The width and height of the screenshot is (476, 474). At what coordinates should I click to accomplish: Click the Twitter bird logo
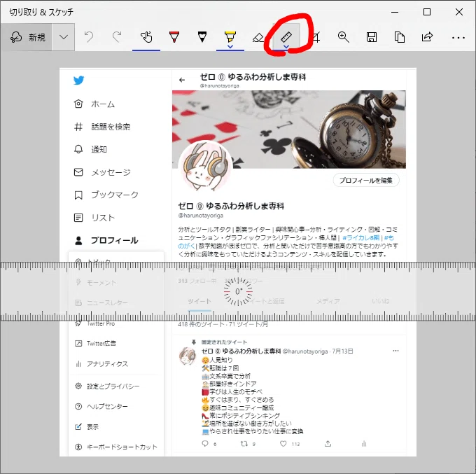tap(78, 81)
